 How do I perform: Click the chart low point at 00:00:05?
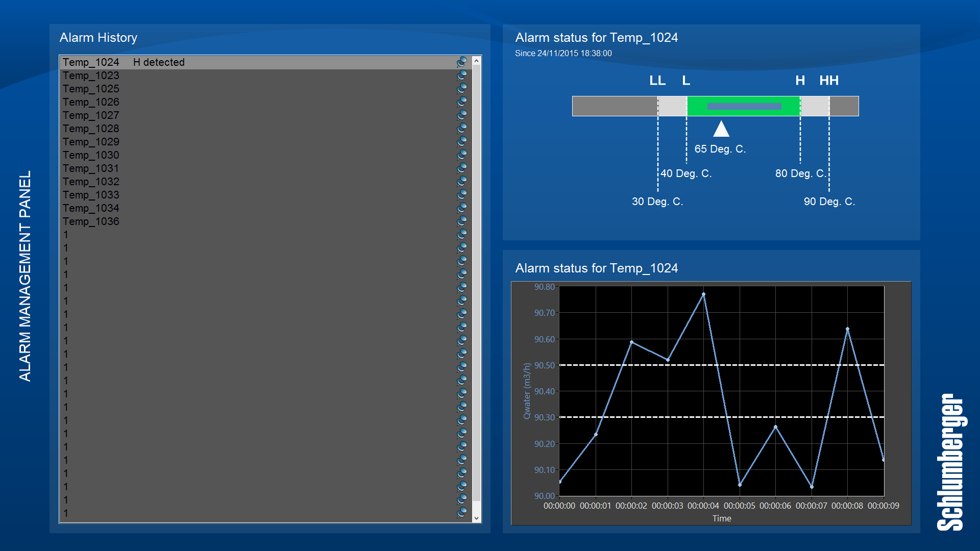(x=740, y=485)
